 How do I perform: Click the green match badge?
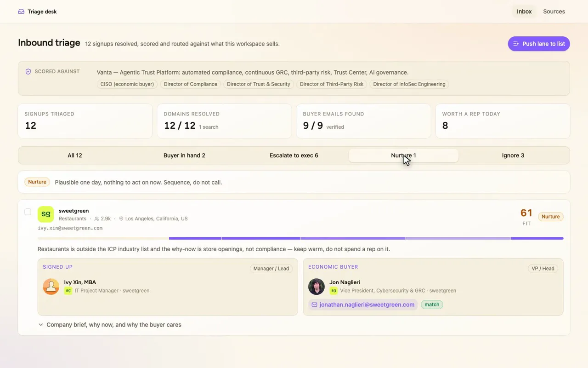tap(432, 305)
